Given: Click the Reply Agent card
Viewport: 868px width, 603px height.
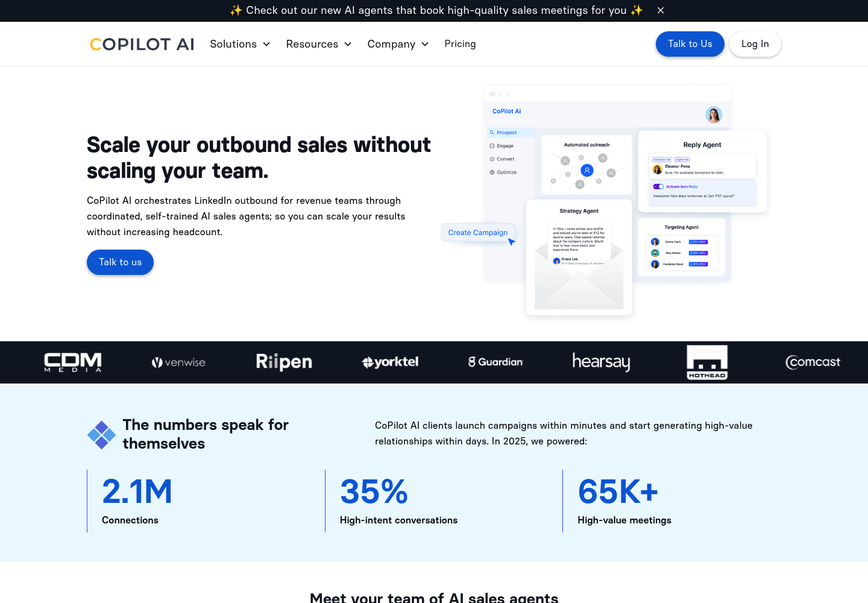Looking at the screenshot, I should coord(702,171).
